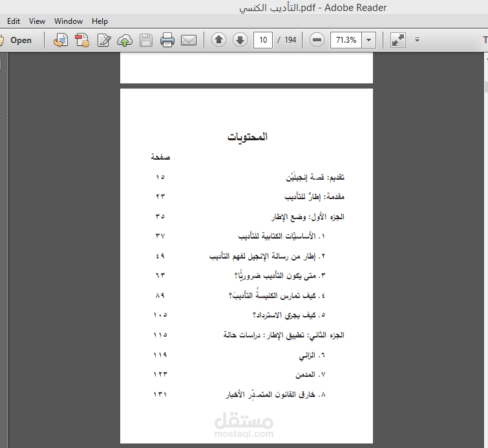
Task: Click الجزء الثاني: تطبيق الإطار entry
Action: point(284,335)
